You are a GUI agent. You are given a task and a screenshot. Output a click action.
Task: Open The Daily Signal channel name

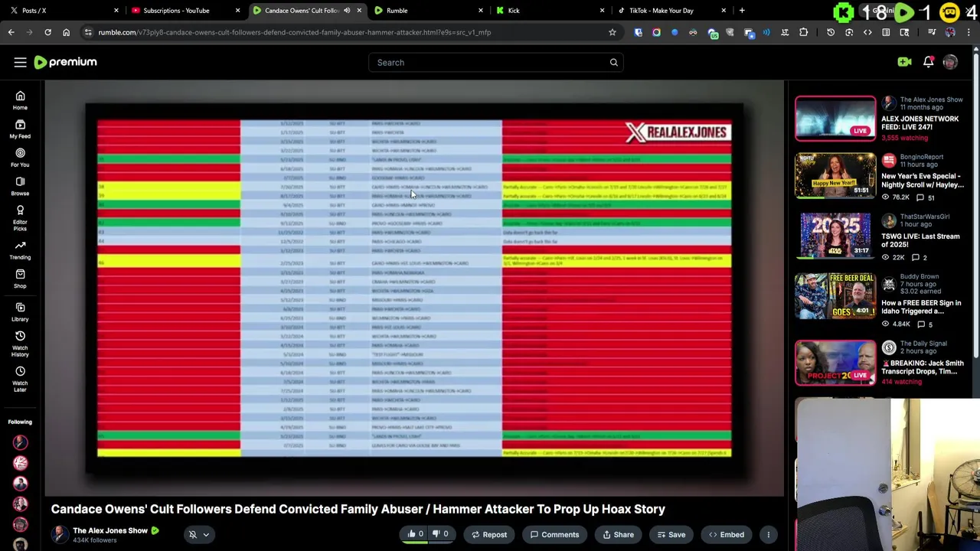click(923, 344)
